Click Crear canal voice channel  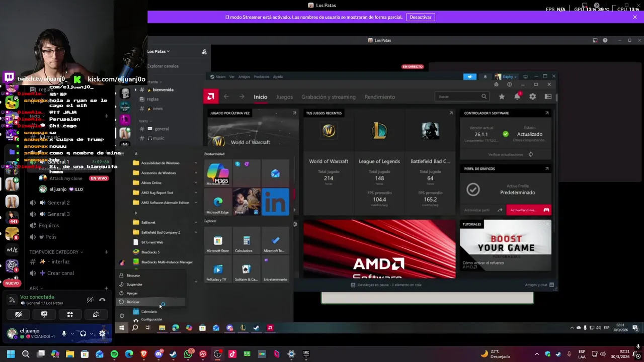tap(60, 273)
